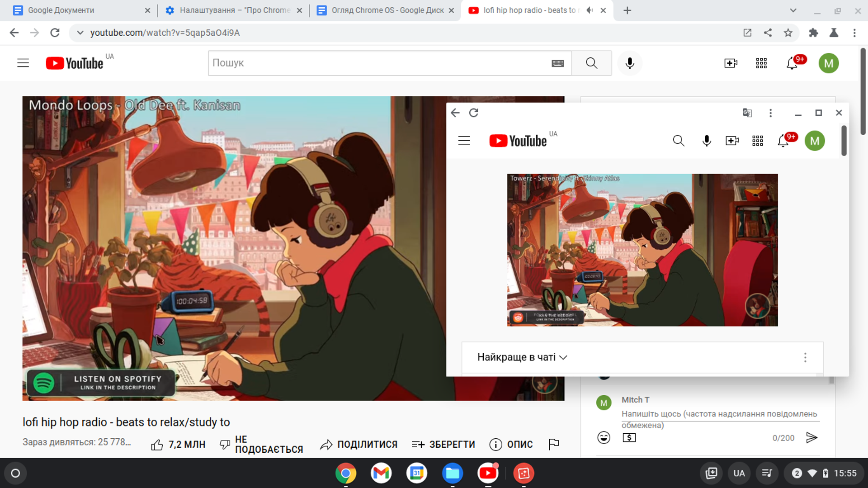
Task: Report video with the flag icon
Action: tap(554, 444)
